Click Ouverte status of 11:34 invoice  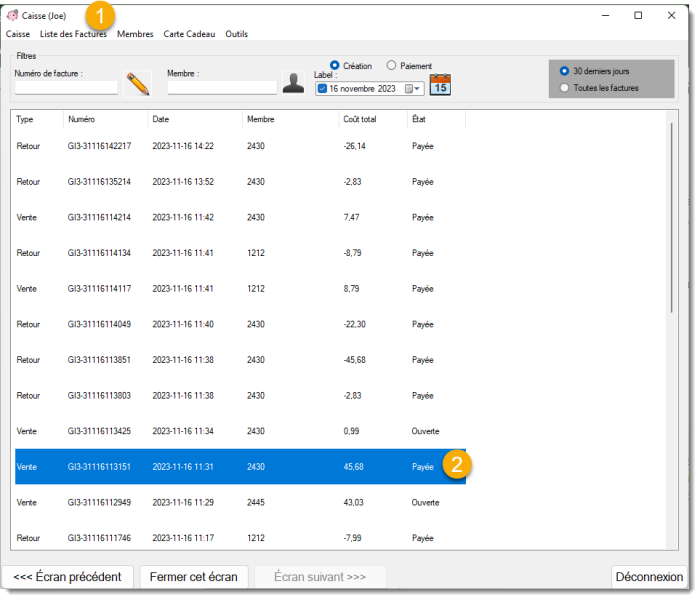(425, 431)
